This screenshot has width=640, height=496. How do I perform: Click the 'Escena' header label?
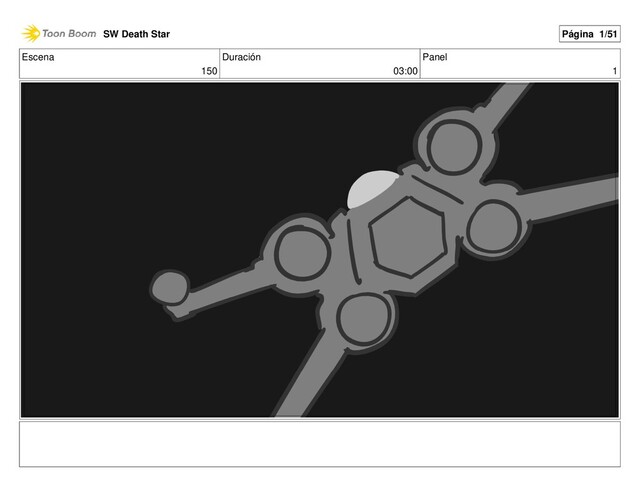pos(38,57)
